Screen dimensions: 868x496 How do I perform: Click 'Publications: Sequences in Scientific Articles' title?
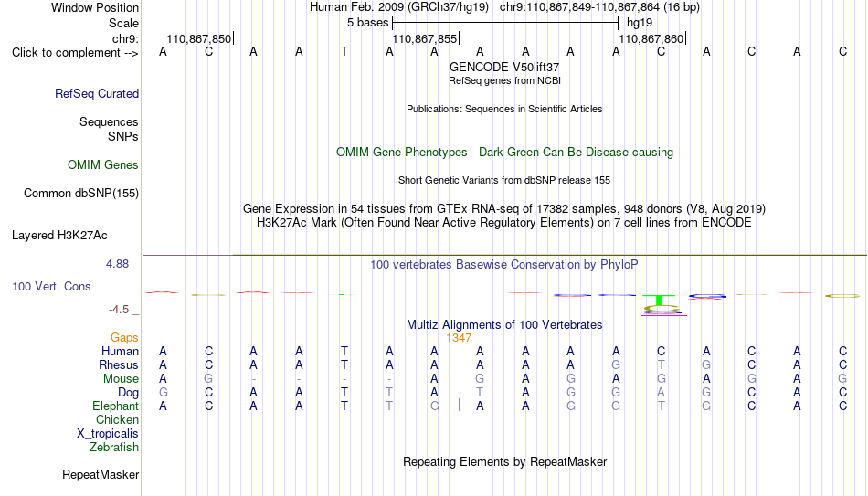pyautogui.click(x=504, y=109)
